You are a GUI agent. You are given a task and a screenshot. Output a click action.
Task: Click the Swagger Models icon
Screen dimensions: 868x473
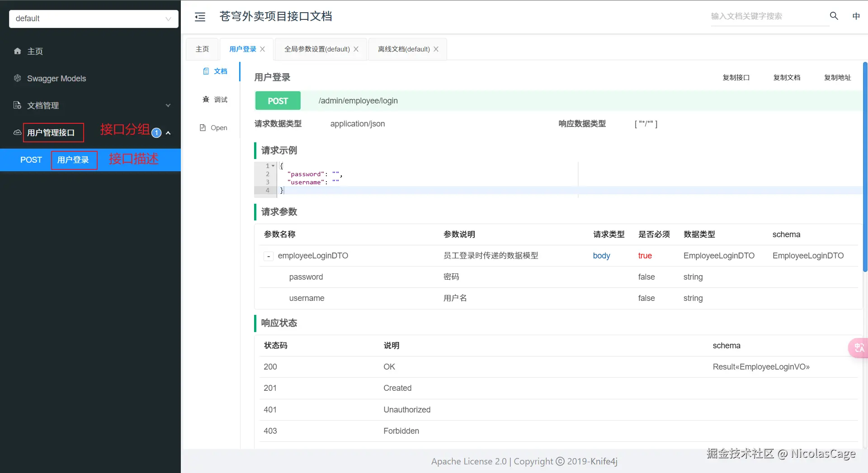tap(18, 78)
